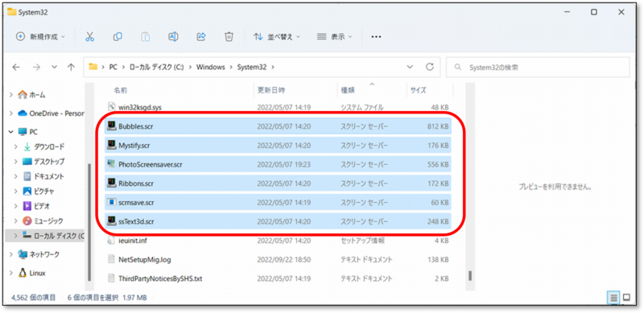Viewport: 644px width, 313px height.
Task: Click Windows in the address breadcrumb
Action: (x=211, y=68)
